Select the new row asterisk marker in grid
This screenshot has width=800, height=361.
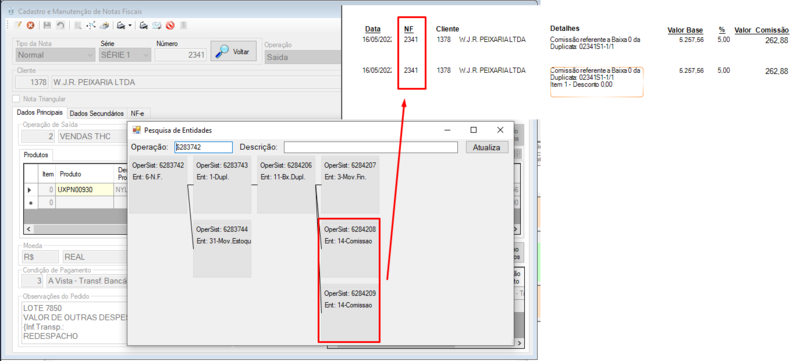pos(32,202)
